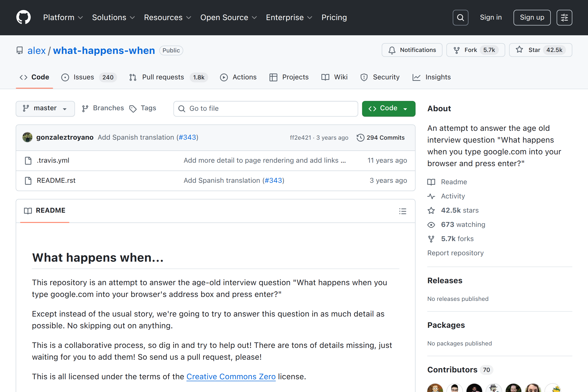Expand Open Source menu in header
Image resolution: width=588 pixels, height=392 pixels.
click(229, 17)
